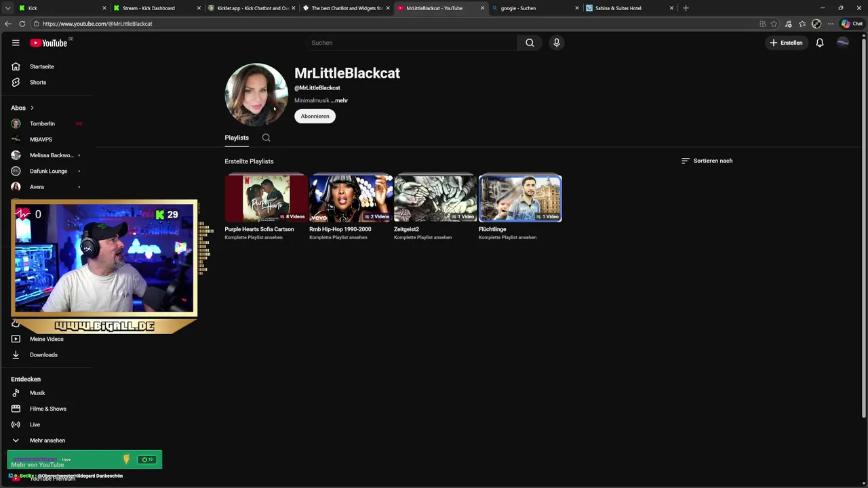Open the YouTube hamburger guide menu

point(16,43)
